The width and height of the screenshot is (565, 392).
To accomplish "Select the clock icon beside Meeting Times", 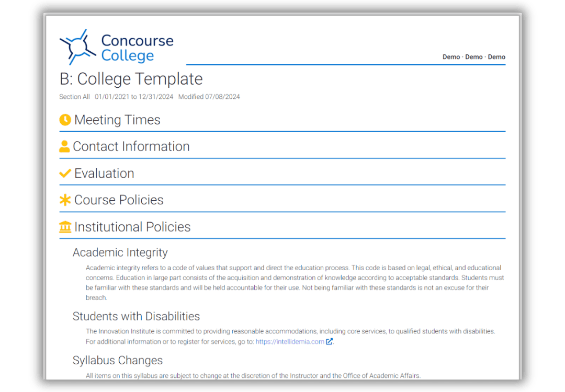I will (64, 120).
